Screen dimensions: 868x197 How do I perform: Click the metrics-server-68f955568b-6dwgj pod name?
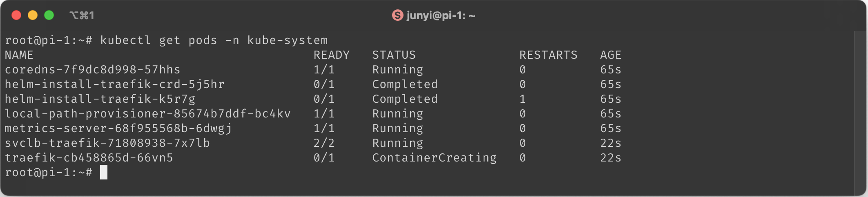118,128
